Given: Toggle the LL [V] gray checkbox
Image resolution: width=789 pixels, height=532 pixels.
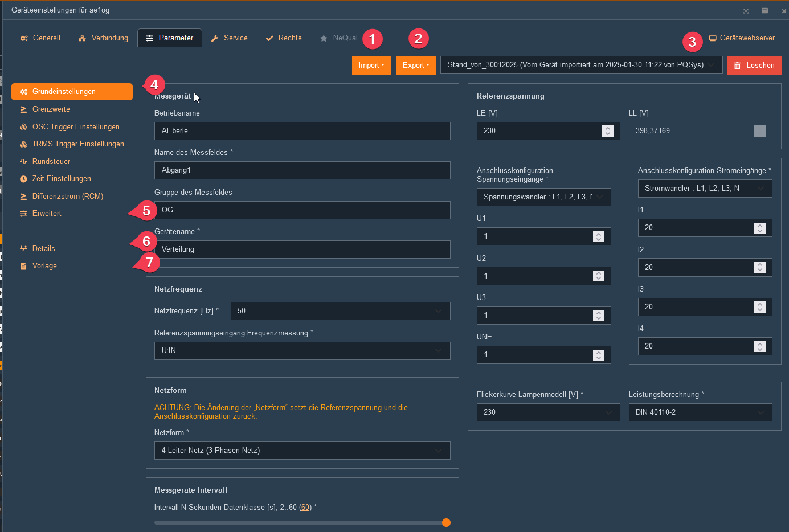Looking at the screenshot, I should (759, 131).
